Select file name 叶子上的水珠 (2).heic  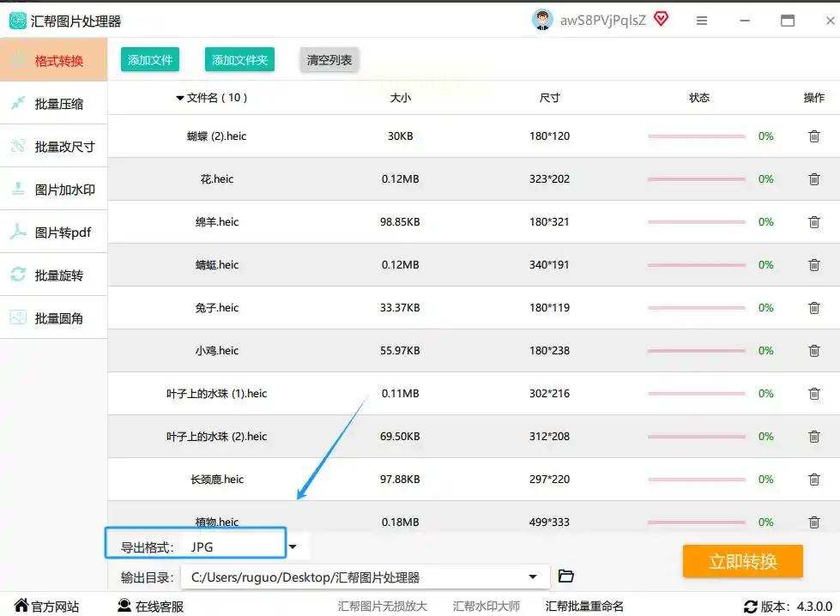(x=216, y=436)
